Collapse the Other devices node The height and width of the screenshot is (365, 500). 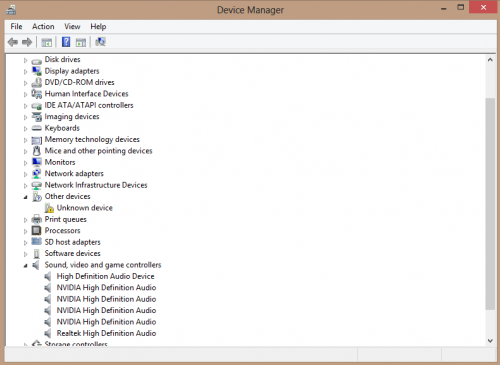click(25, 197)
